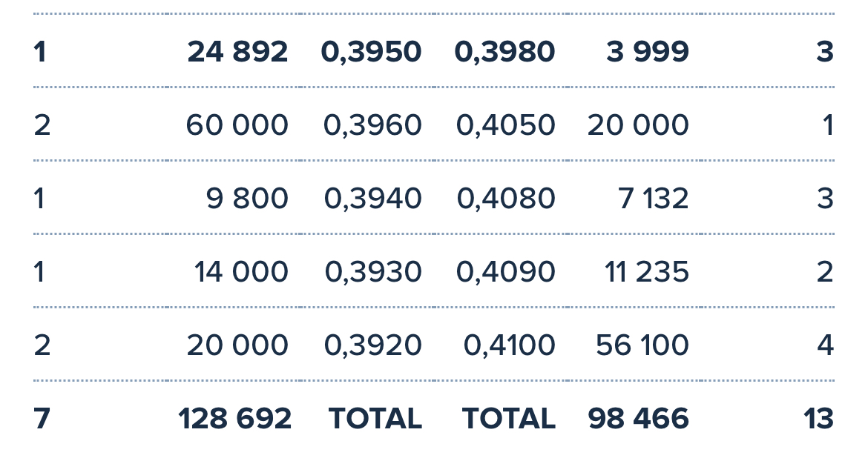Select ask price 0,4050
This screenshot has width=868, height=461.
point(505,125)
